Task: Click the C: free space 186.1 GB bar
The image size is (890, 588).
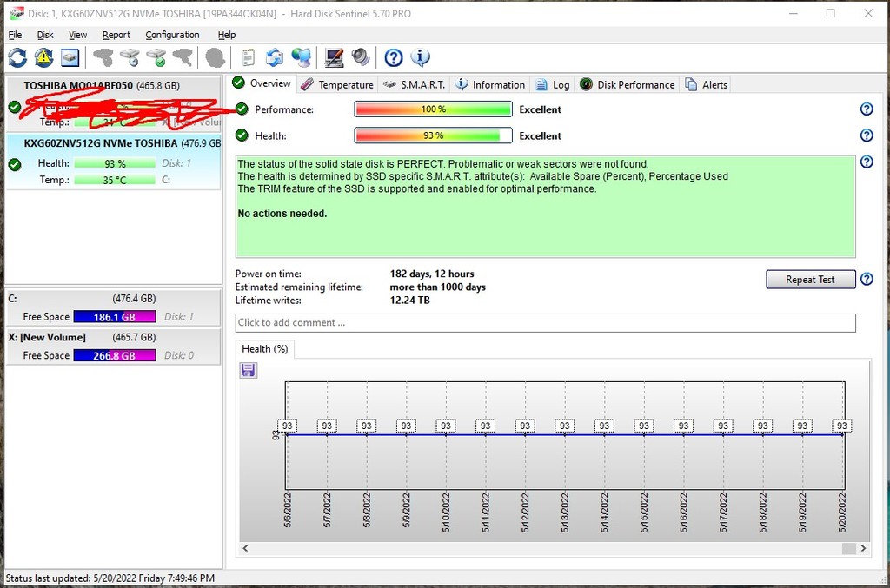Action: point(115,316)
